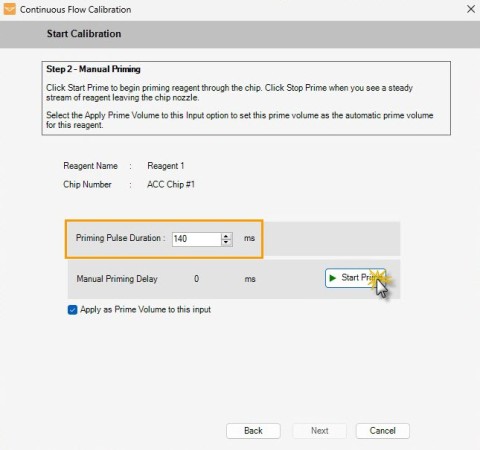This screenshot has height=450, width=480.
Task: Close the Continuous Flow Calibration window
Action: point(471,9)
